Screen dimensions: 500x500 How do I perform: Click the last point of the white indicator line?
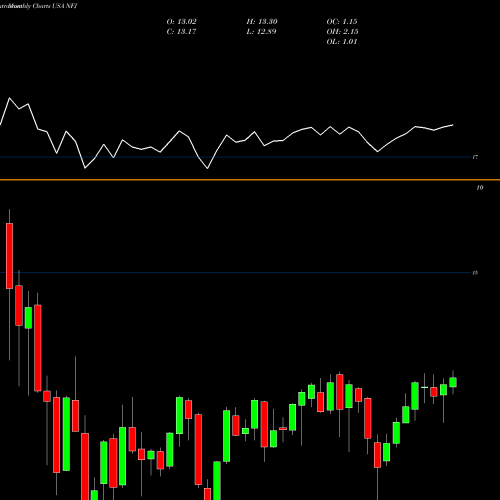pos(453,125)
